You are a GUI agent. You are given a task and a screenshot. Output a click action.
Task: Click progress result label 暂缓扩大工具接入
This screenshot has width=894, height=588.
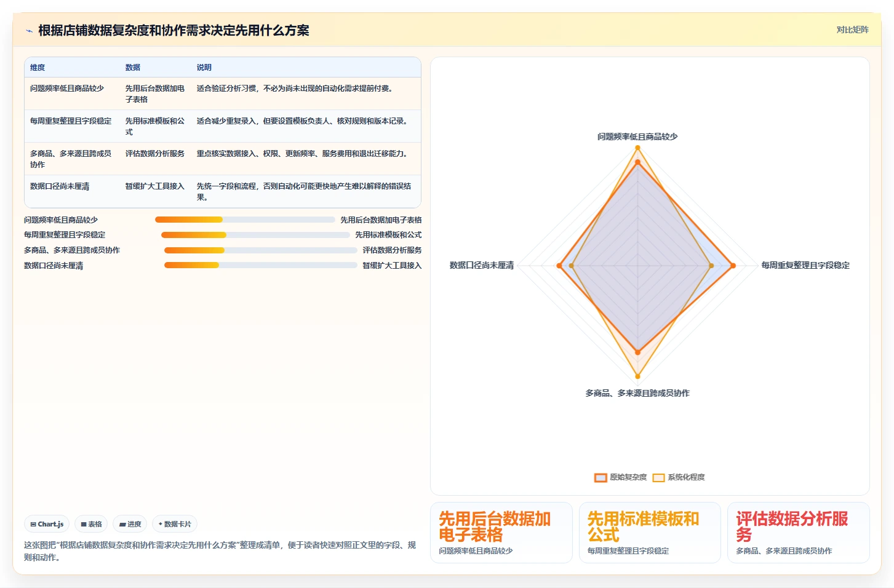pyautogui.click(x=392, y=266)
